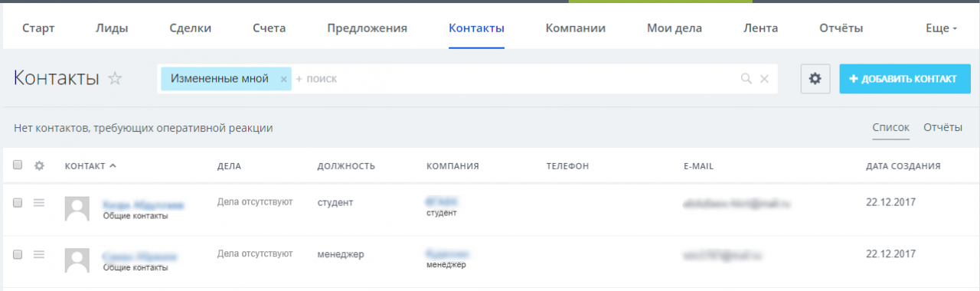Open the column settings gear in table header

pos(40,165)
